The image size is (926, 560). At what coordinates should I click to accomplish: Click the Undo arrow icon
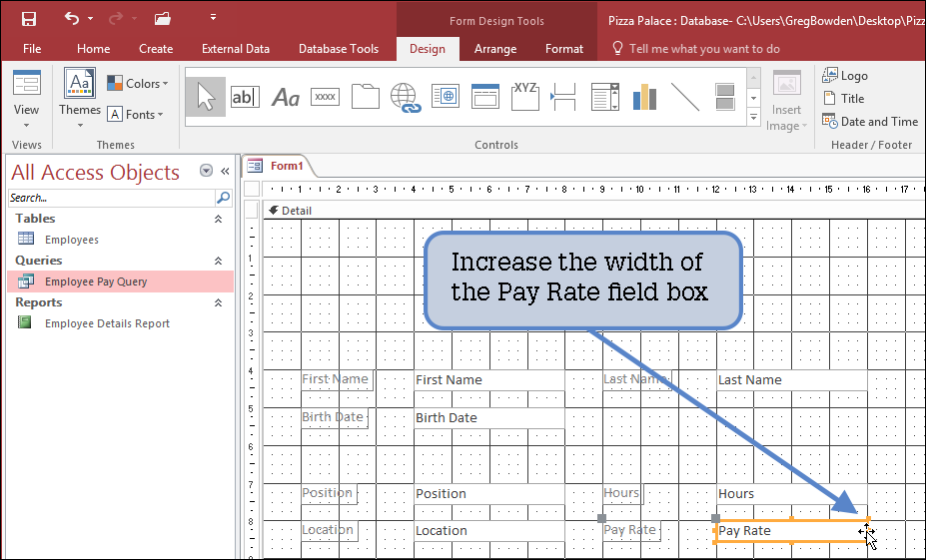[x=72, y=18]
